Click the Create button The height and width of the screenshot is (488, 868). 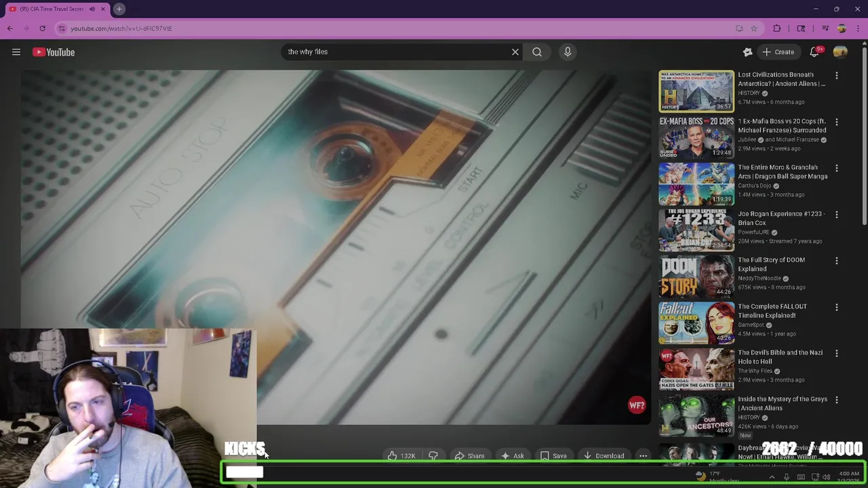[x=778, y=52]
